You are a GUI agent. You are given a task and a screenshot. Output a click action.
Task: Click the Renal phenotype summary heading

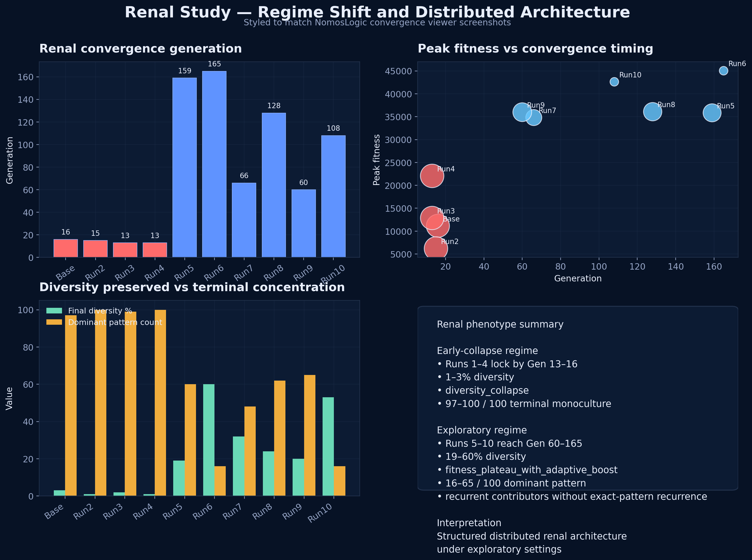[500, 324]
